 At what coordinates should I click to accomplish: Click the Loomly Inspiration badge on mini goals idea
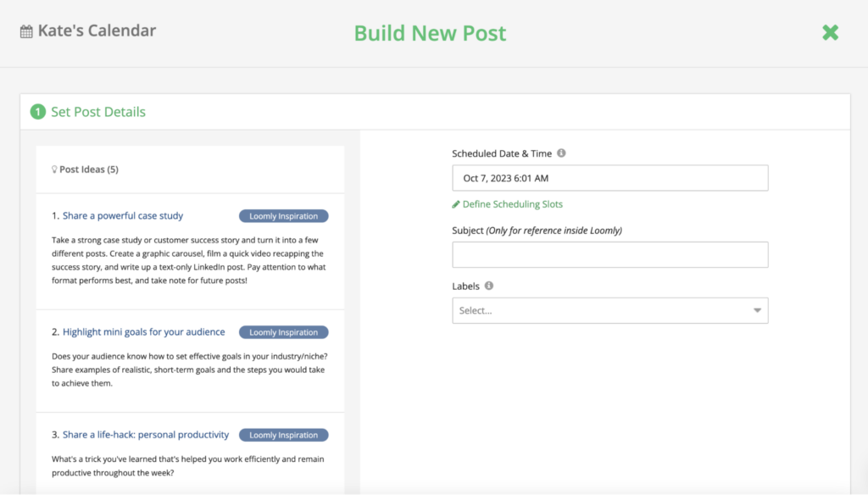coord(283,331)
